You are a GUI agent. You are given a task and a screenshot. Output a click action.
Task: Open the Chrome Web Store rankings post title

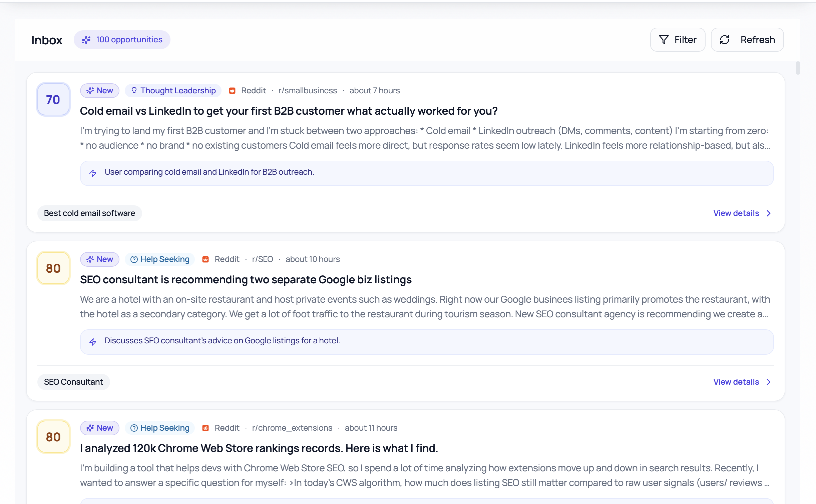pos(259,448)
